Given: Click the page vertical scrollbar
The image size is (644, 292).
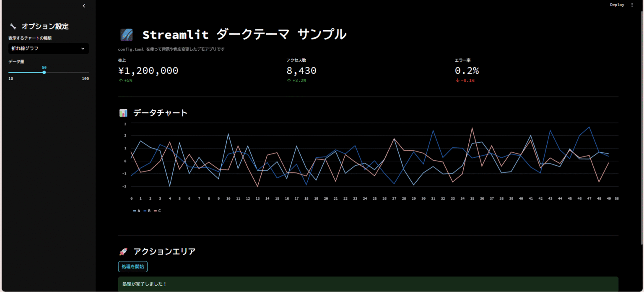Looking at the screenshot, I should [642, 126].
